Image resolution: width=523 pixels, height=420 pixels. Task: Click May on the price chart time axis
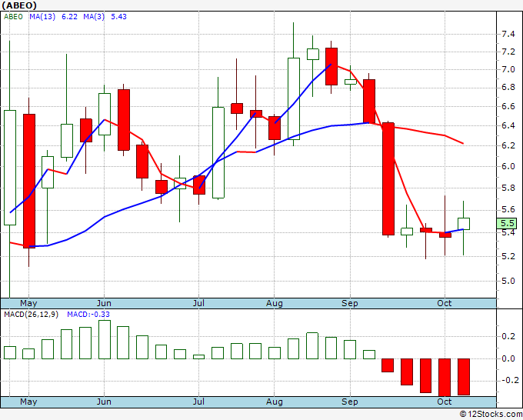coord(28,303)
